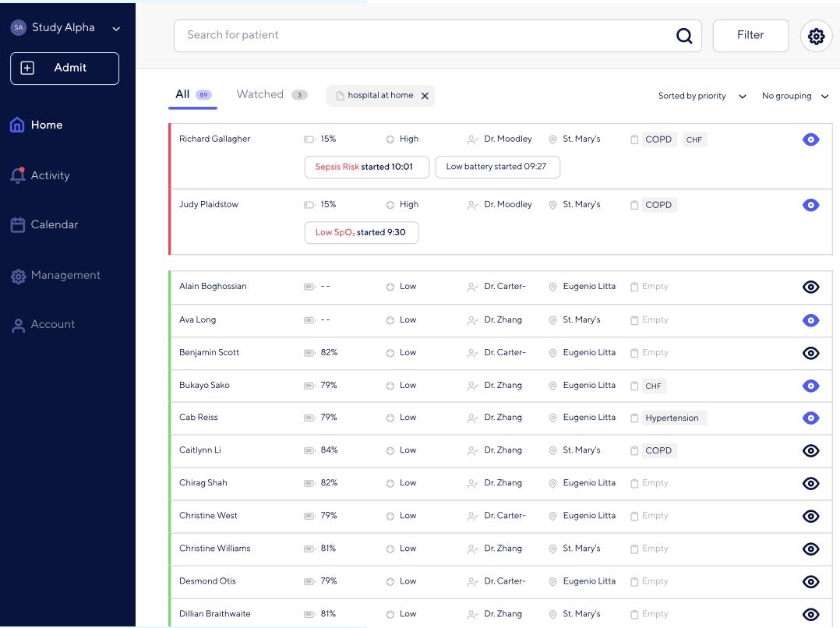Open Account page in sidebar

(x=52, y=325)
